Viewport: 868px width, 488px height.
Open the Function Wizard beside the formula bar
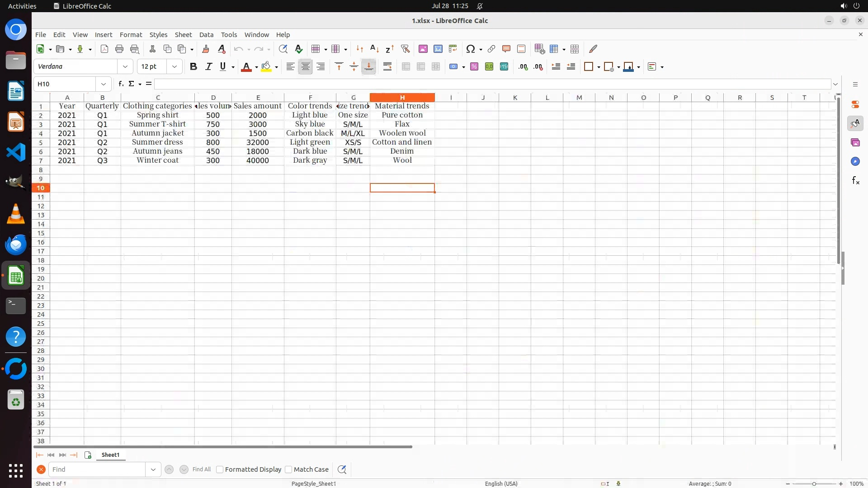[x=121, y=84]
